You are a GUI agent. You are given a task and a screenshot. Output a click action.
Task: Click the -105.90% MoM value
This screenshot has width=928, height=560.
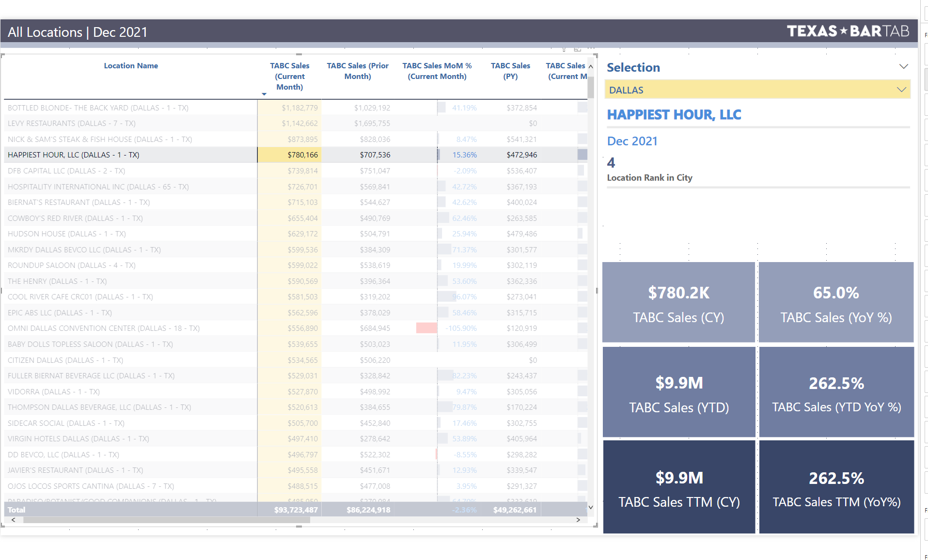(x=461, y=328)
